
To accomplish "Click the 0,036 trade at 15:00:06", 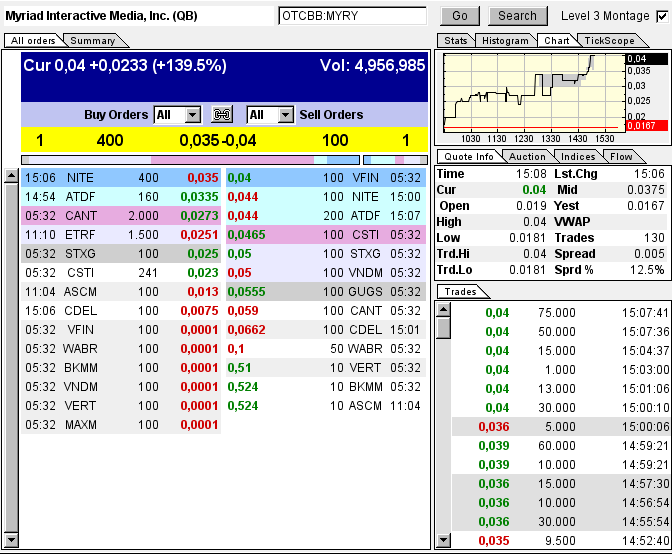I will click(x=561, y=426).
